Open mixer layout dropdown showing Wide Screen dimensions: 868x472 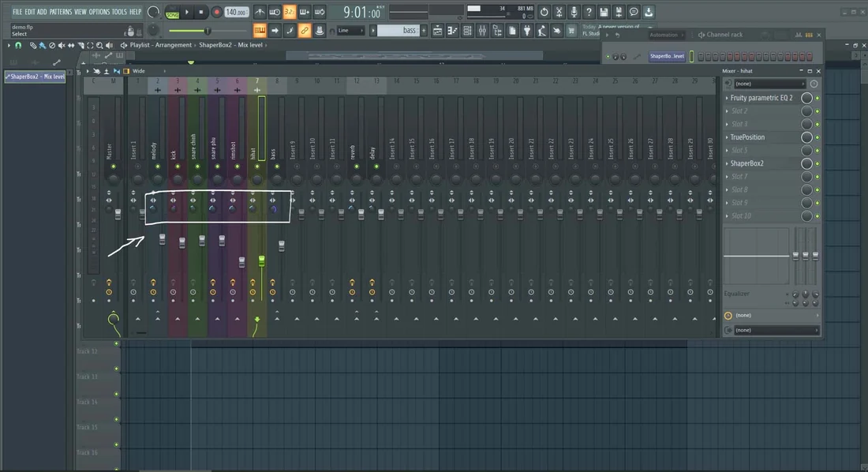point(148,71)
